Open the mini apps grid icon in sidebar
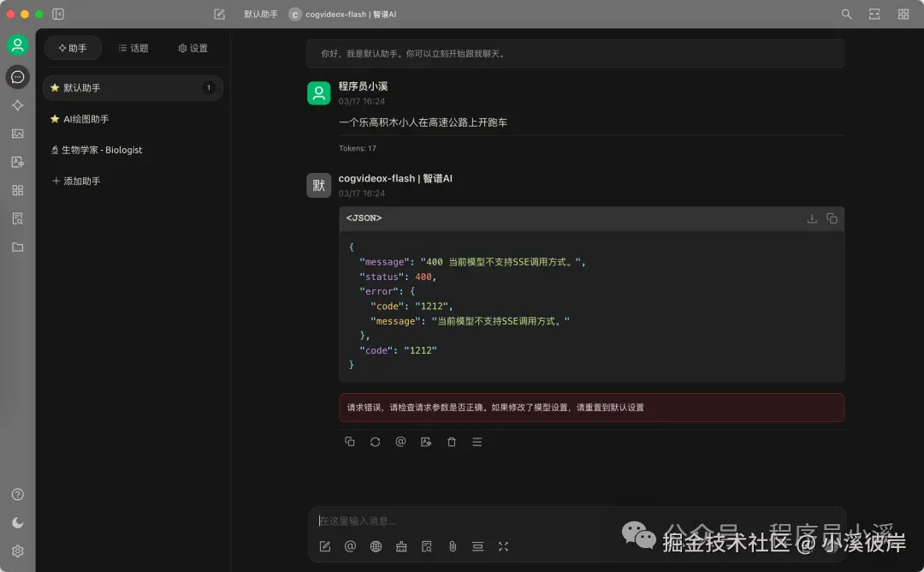The width and height of the screenshot is (924, 572). (x=18, y=190)
